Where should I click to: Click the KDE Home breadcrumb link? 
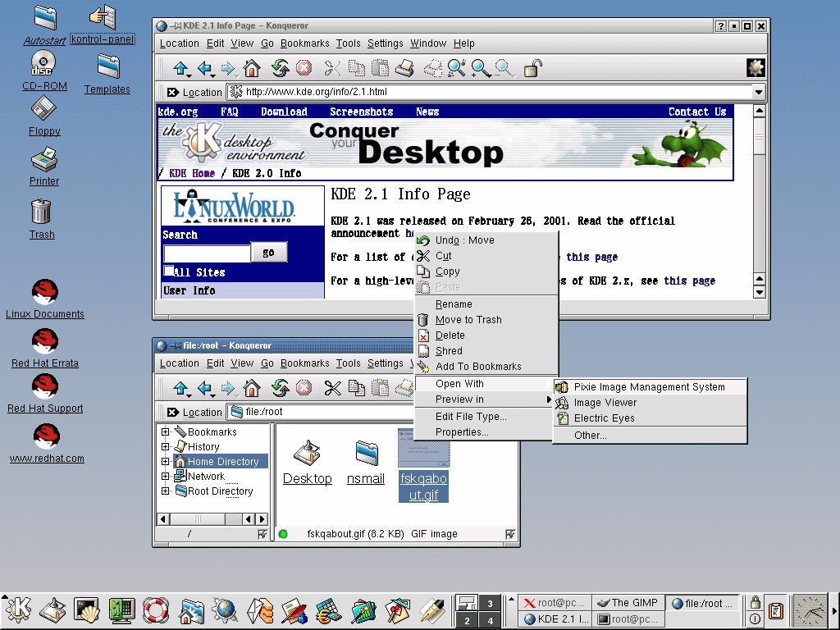click(x=192, y=173)
